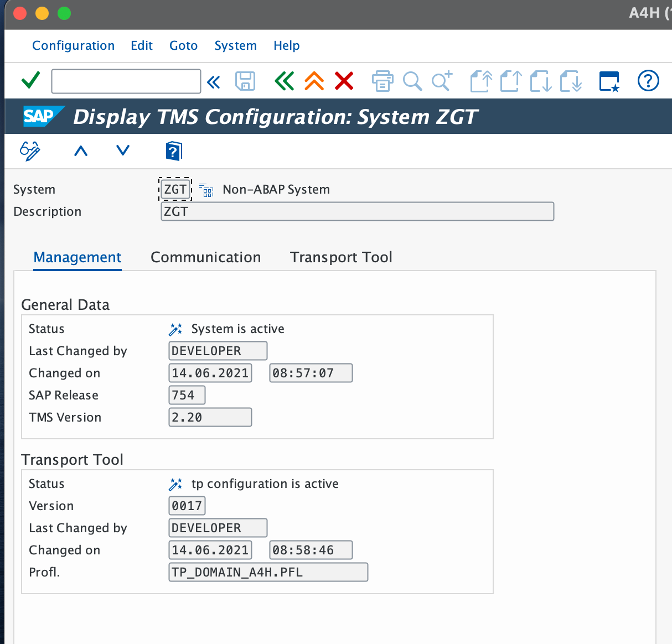Click the time field showing 08:57:07
This screenshot has height=644, width=672.
tap(311, 373)
